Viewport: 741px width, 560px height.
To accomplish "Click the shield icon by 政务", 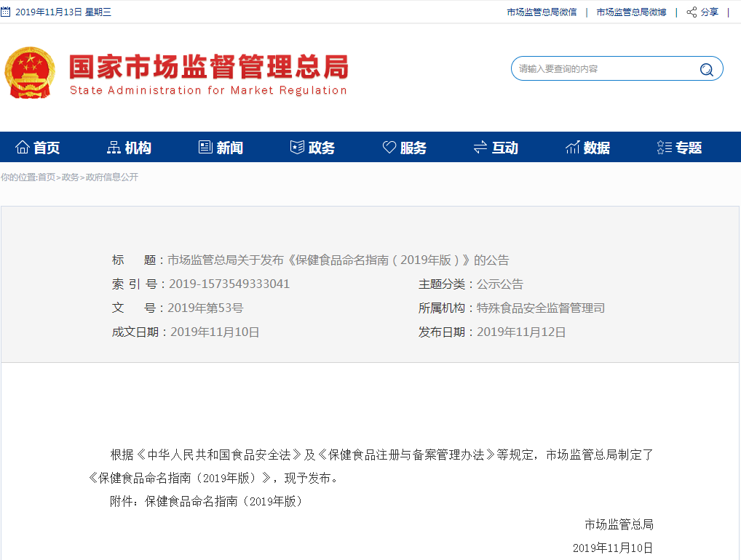I will tap(297, 148).
